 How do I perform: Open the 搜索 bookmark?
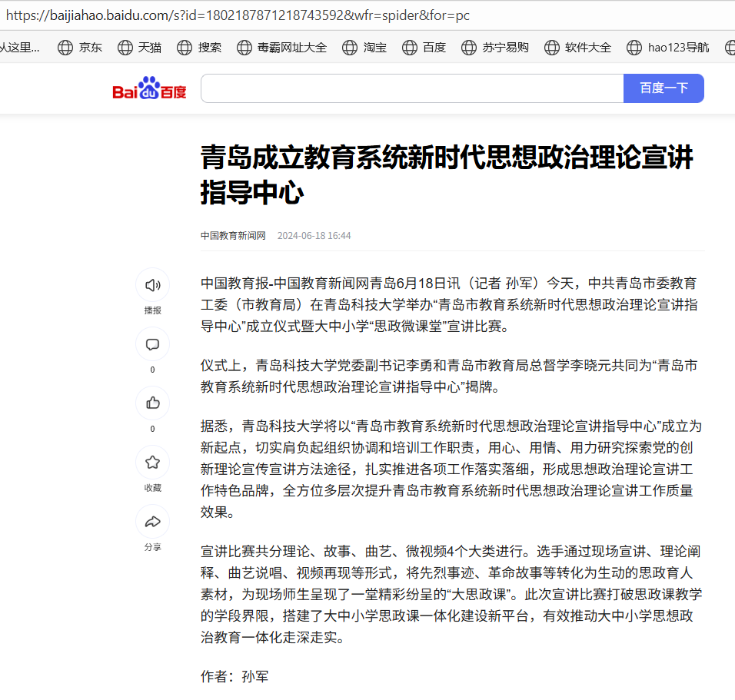pyautogui.click(x=199, y=47)
